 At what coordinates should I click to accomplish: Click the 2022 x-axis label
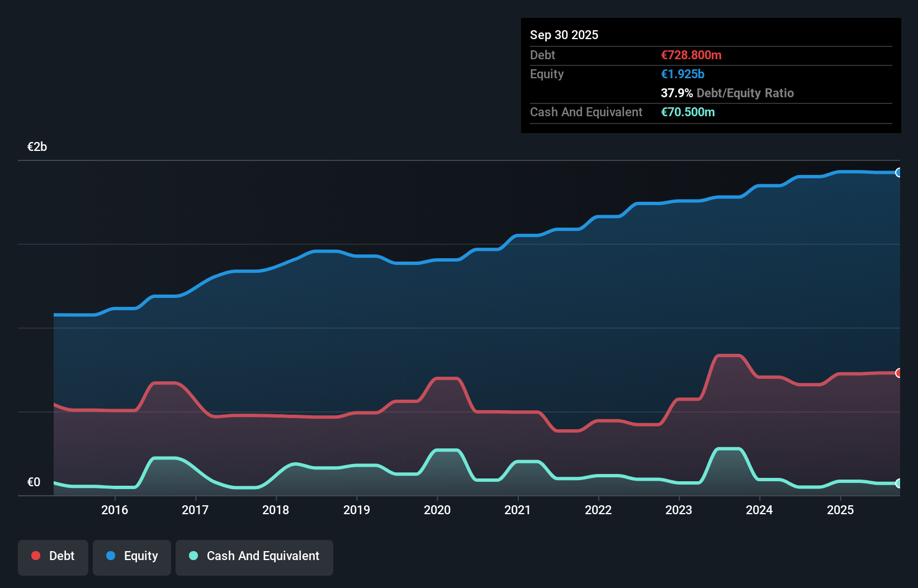pyautogui.click(x=598, y=510)
